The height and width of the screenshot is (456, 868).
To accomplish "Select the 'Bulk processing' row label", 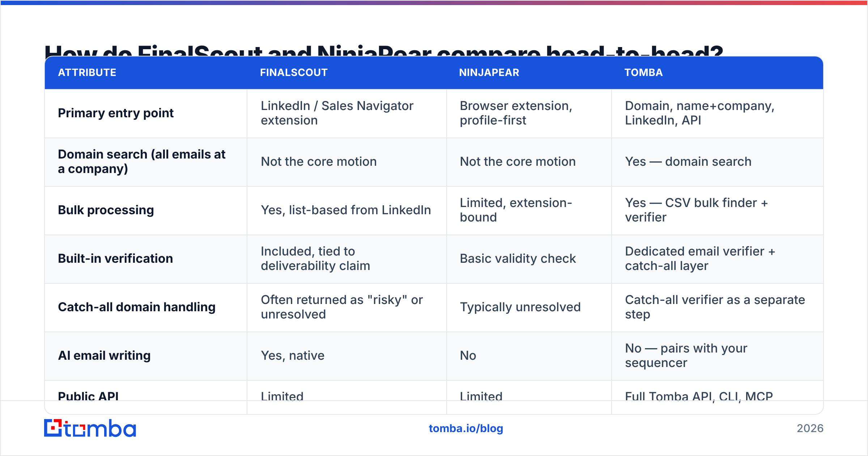I will [106, 210].
